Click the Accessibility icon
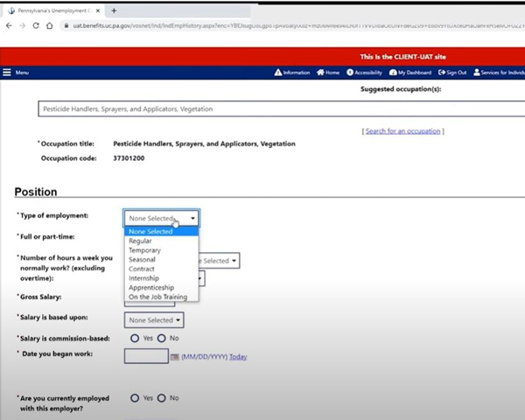Viewport: 525px width, 420px height. click(350, 73)
